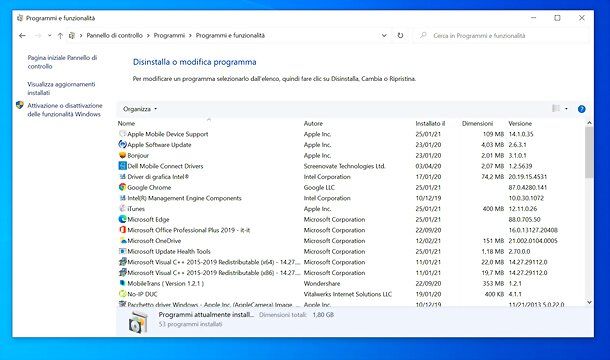The height and width of the screenshot is (360, 610).
Task: Go up one level with the up arrow
Action: [x=60, y=35]
